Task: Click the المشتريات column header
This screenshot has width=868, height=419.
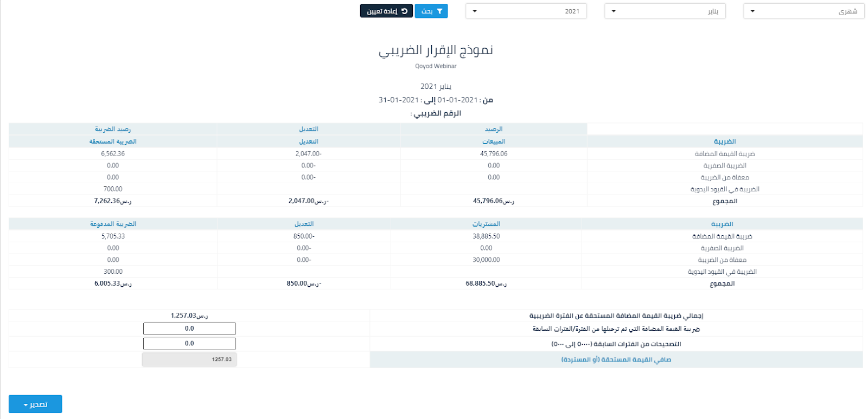Action: 486,224
